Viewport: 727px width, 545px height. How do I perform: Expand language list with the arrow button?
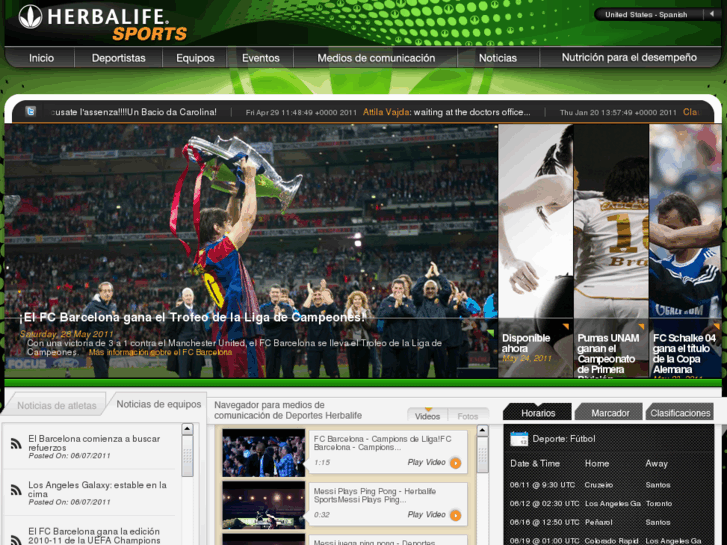tap(712, 14)
